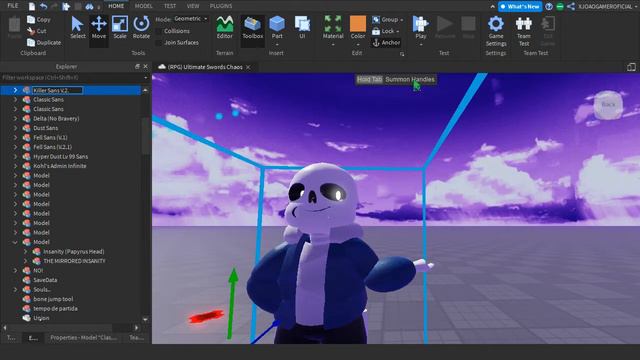Toggle the Join Surfaces checkbox
This screenshot has height=360, width=640.
(159, 42)
